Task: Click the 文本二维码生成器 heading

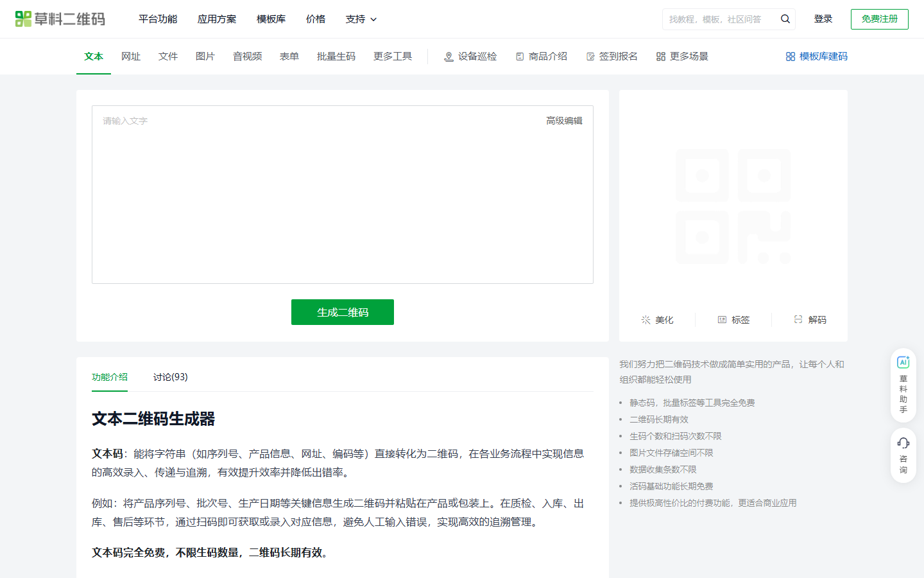Action: [153, 419]
